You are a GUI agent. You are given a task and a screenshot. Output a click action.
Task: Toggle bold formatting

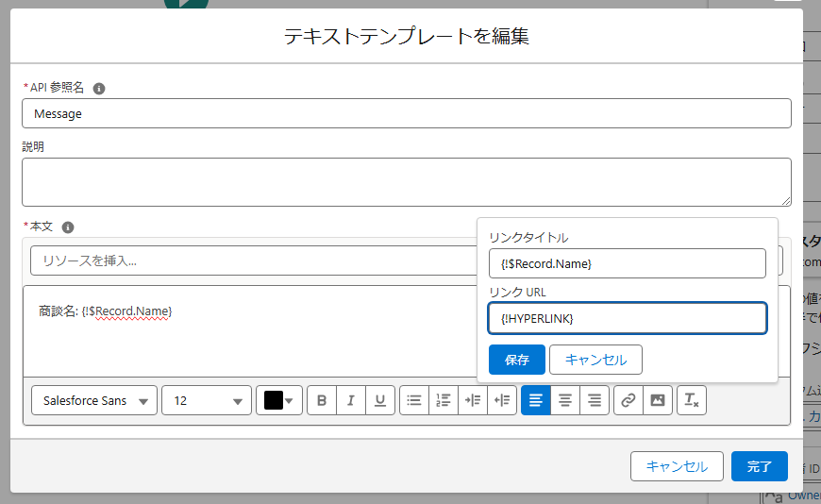(322, 400)
